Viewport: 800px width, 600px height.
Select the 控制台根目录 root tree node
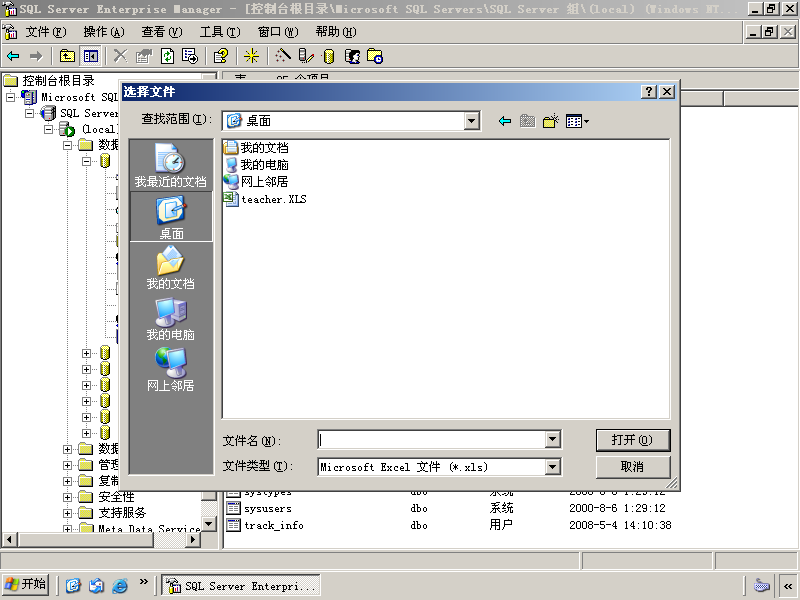49,81
